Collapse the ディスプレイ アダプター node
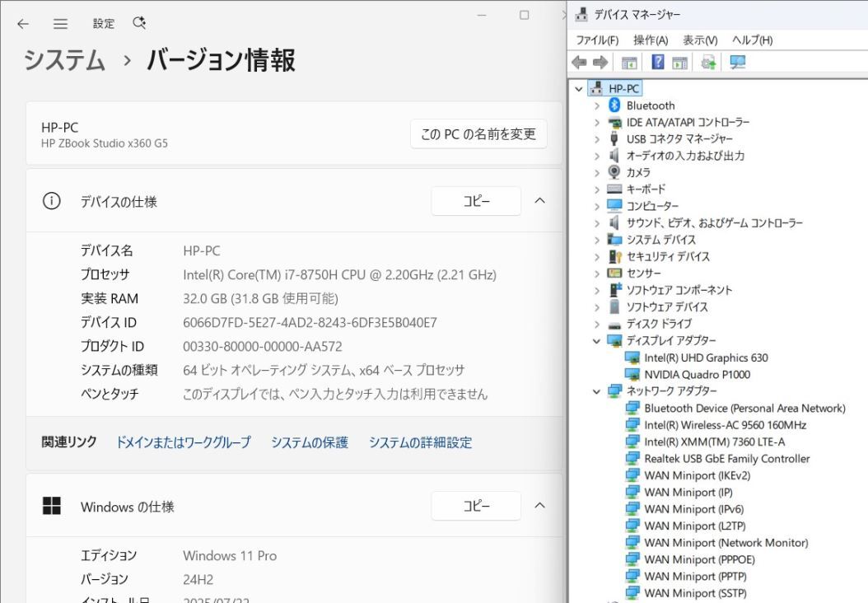The height and width of the screenshot is (603, 868). (x=597, y=340)
